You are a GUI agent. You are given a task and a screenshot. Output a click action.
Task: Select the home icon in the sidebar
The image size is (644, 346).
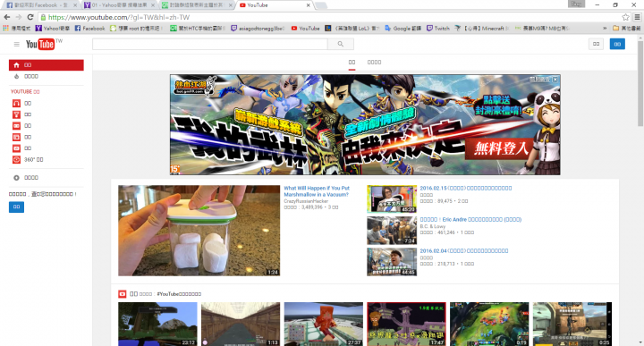pyautogui.click(x=16, y=65)
